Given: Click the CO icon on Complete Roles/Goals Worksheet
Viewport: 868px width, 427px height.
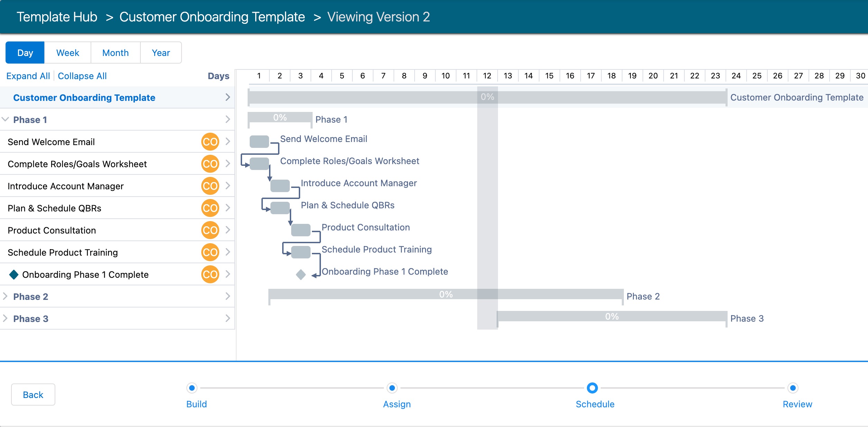Looking at the screenshot, I should tap(210, 164).
